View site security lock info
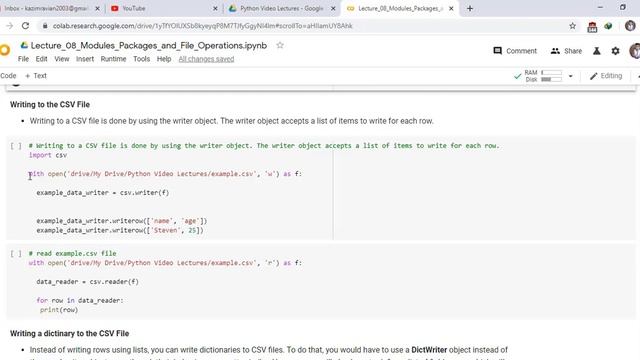 pos(45,26)
